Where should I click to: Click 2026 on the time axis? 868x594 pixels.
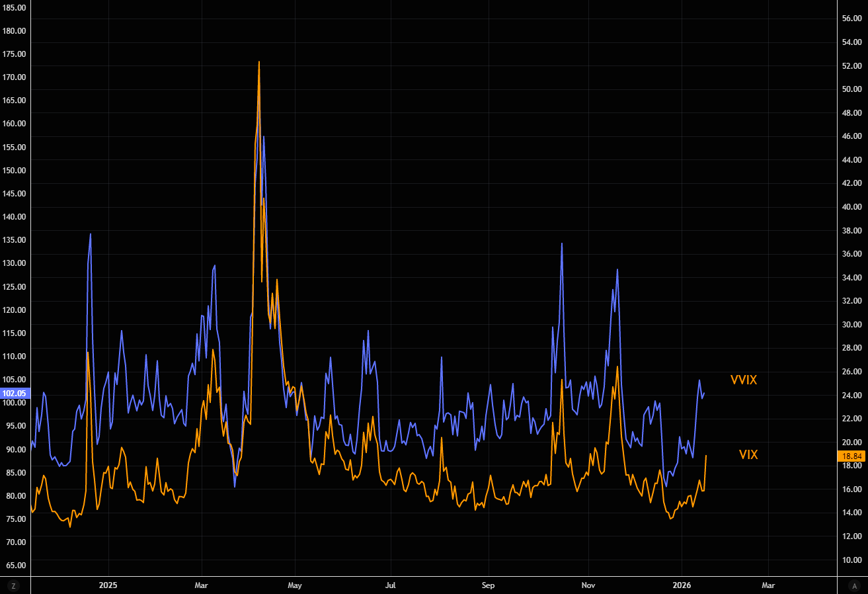[x=682, y=585]
